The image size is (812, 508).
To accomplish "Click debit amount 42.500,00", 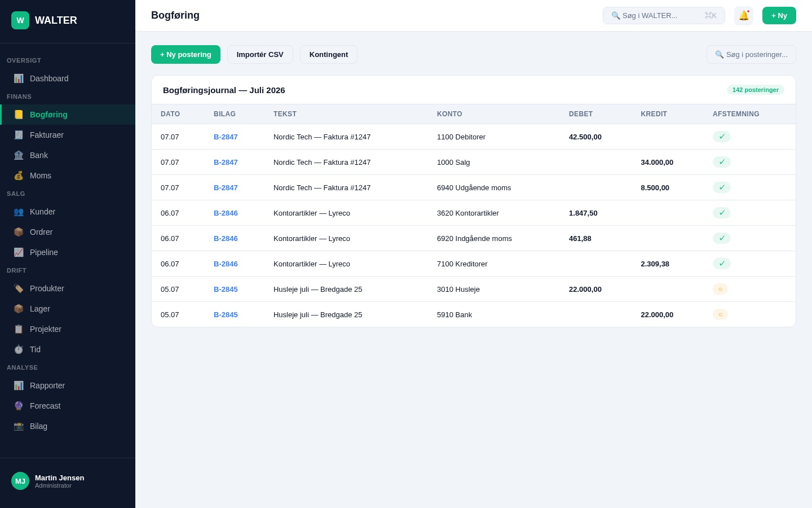I will click(x=585, y=137).
